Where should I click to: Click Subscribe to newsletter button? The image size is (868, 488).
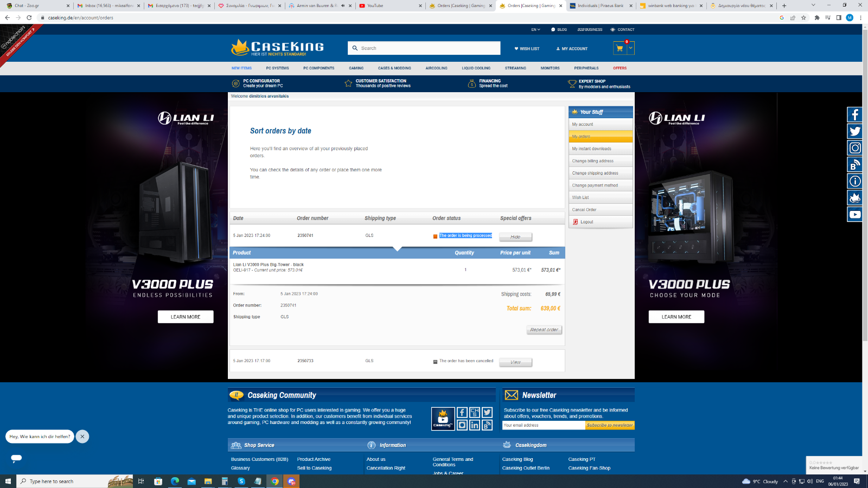pyautogui.click(x=610, y=425)
